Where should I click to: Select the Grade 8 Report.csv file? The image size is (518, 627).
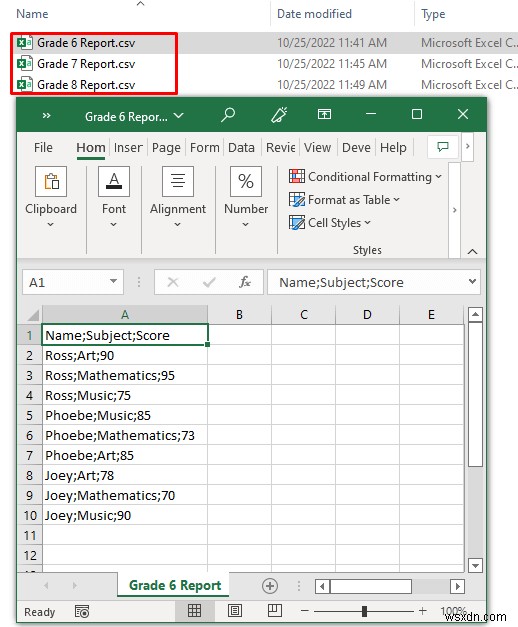[86, 85]
